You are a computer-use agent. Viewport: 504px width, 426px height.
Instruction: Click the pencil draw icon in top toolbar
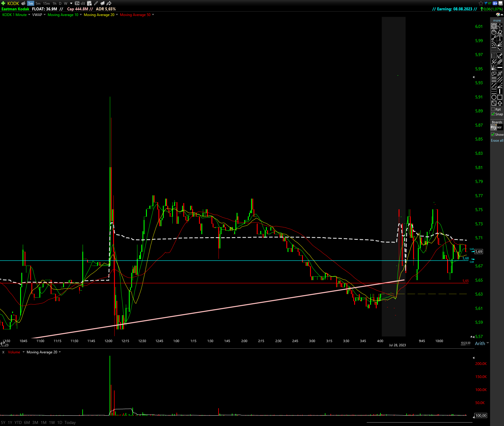[96, 3]
